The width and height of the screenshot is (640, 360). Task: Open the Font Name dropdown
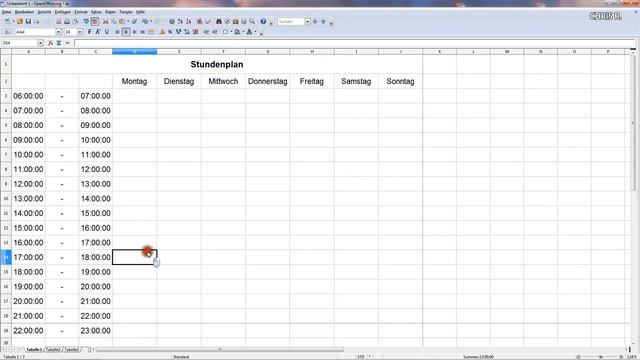coord(58,32)
